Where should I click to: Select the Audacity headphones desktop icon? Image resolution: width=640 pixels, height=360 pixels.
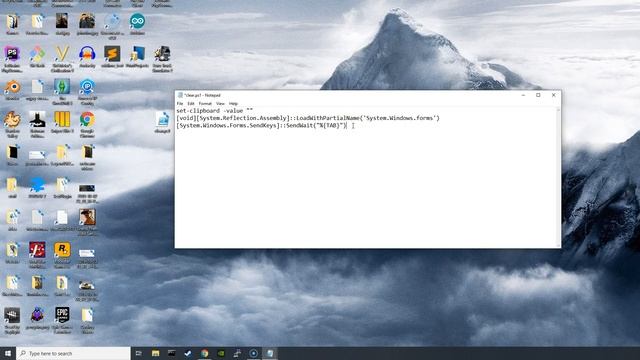pos(87,57)
